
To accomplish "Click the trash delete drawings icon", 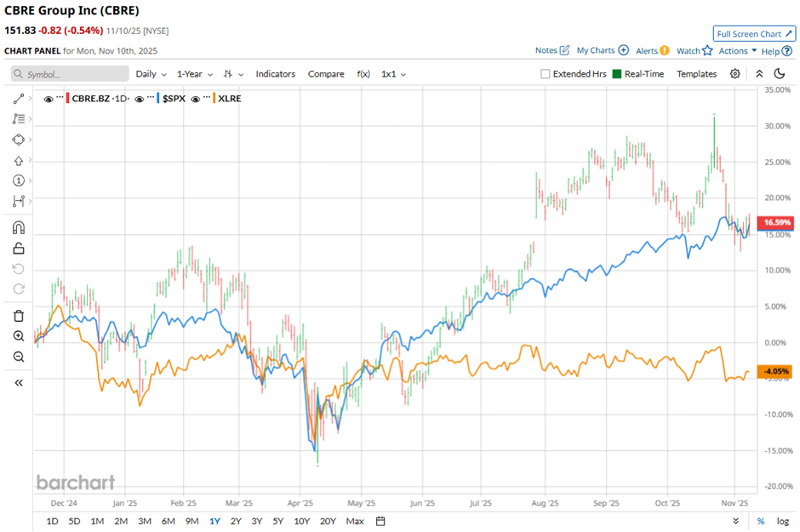I will point(19,316).
